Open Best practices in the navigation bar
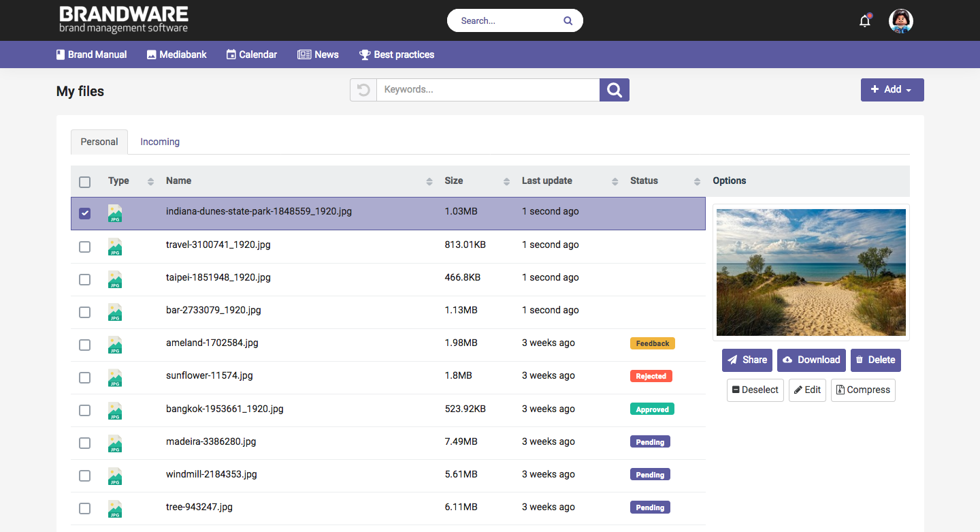This screenshot has width=980, height=532. [x=397, y=54]
